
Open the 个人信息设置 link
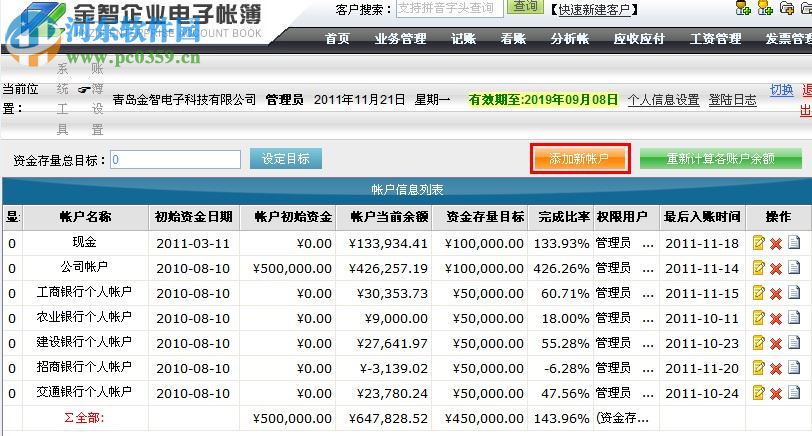[663, 100]
